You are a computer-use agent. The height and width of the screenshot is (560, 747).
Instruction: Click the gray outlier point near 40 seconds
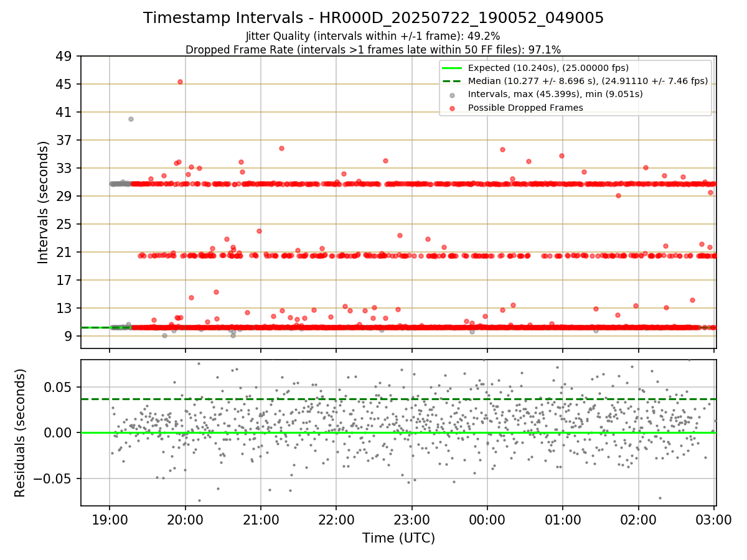point(131,119)
